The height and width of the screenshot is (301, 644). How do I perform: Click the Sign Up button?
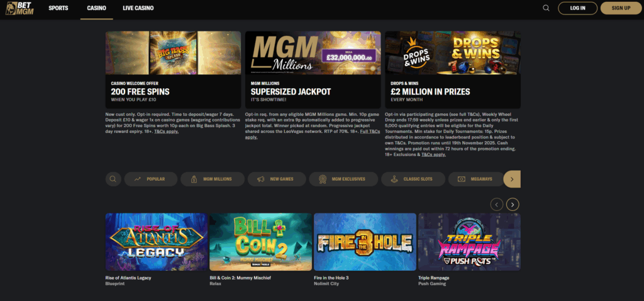click(x=621, y=8)
